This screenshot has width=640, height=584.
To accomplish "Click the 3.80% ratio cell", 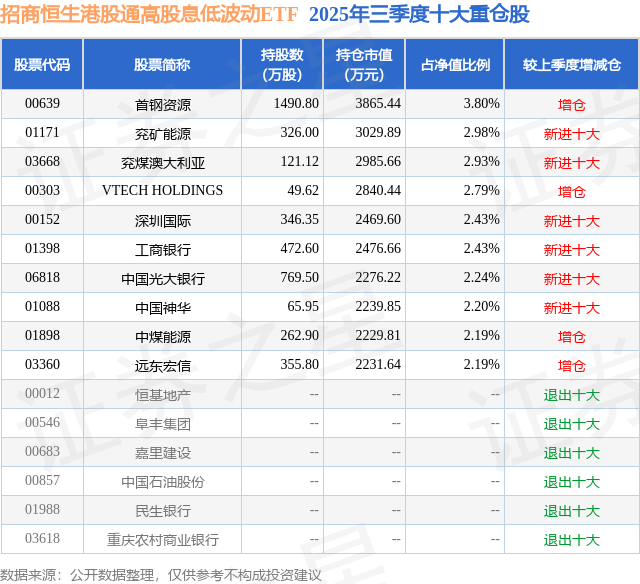I will pos(481,104).
